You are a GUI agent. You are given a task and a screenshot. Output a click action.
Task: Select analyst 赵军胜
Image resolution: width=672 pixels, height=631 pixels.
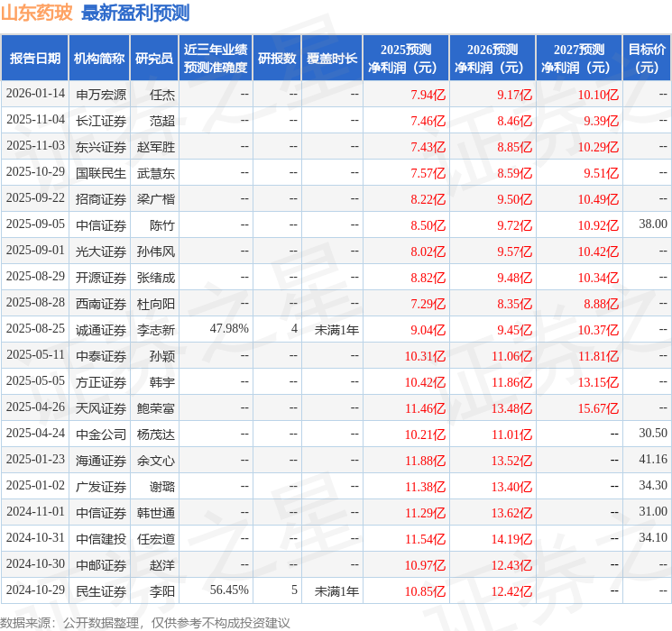156,147
